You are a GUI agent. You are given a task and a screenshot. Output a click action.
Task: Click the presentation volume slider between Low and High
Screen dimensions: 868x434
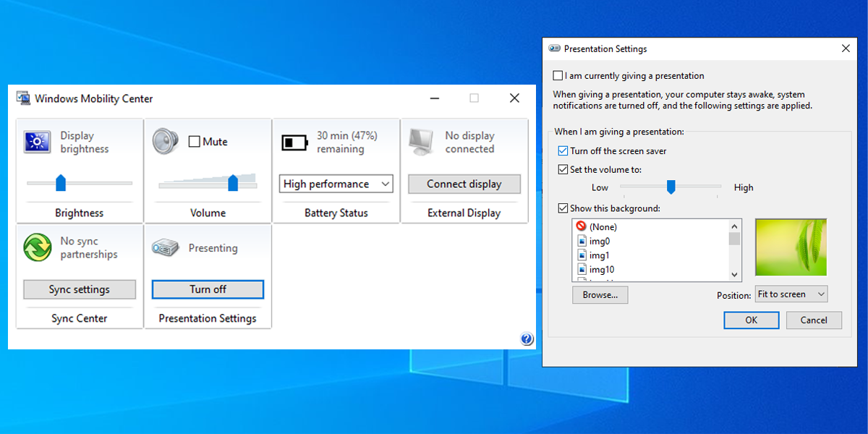coord(670,187)
